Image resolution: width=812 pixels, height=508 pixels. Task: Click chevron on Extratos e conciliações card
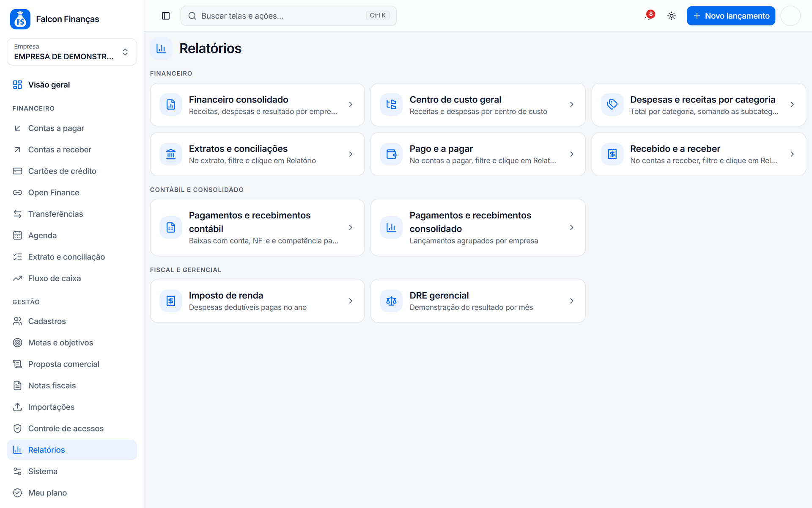(x=351, y=154)
